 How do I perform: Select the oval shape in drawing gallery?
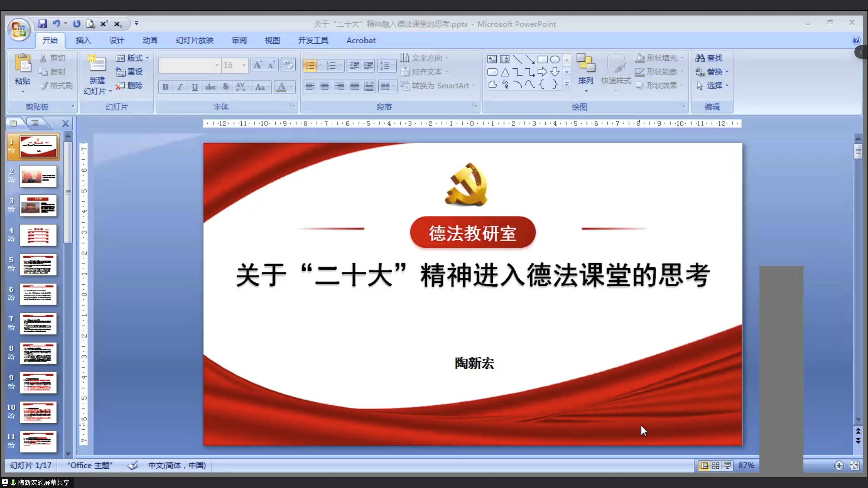(555, 60)
